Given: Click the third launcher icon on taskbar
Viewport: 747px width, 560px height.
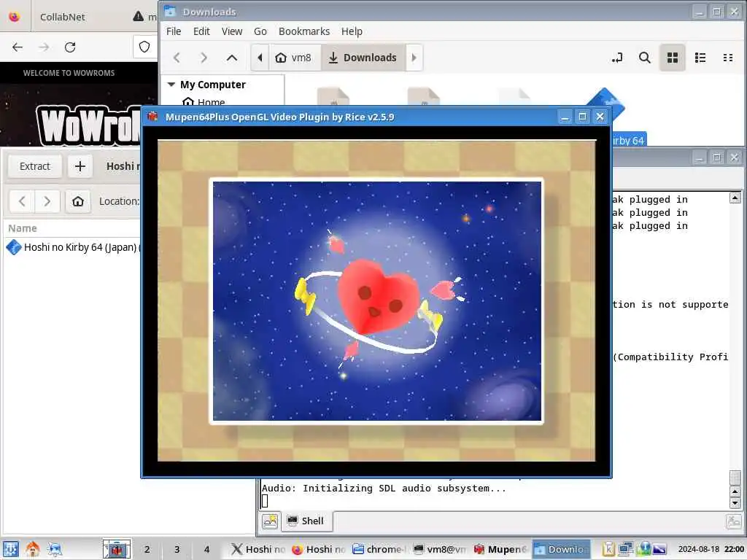Looking at the screenshot, I should [x=54, y=549].
